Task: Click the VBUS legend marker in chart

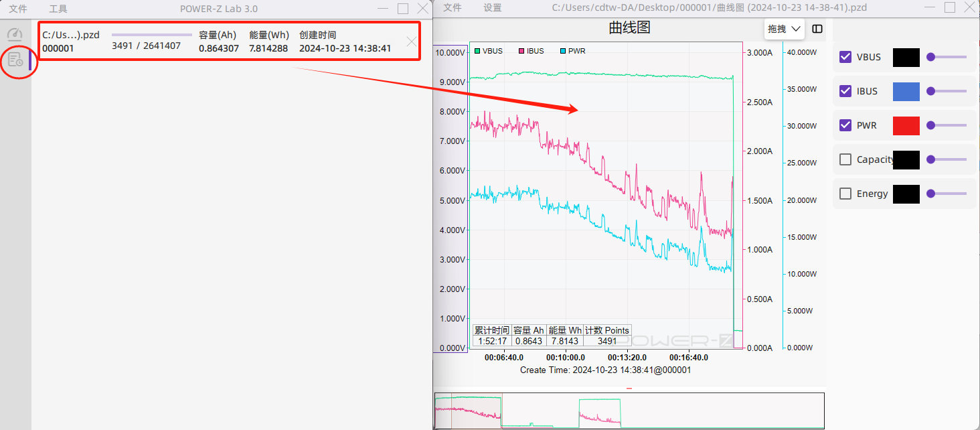Action: (x=477, y=51)
